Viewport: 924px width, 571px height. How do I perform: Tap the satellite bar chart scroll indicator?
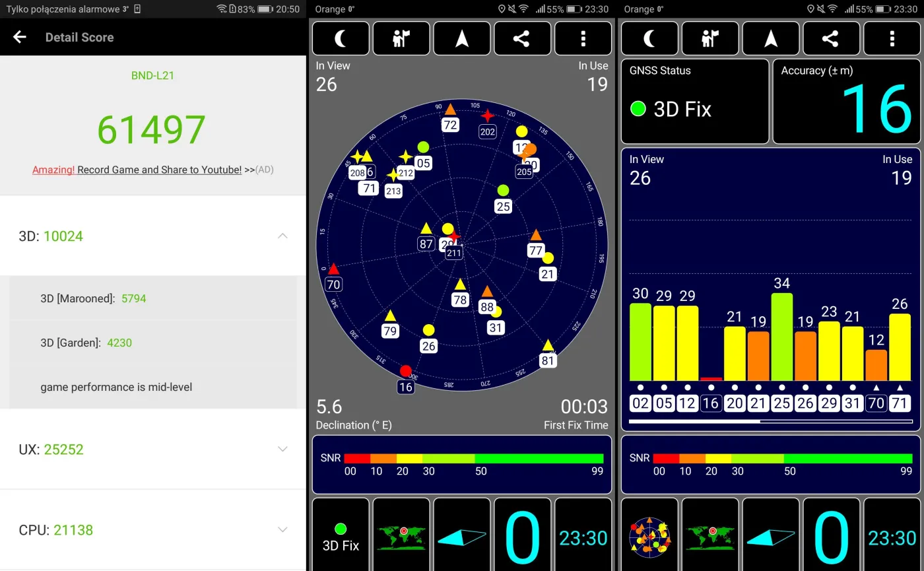[771, 421]
